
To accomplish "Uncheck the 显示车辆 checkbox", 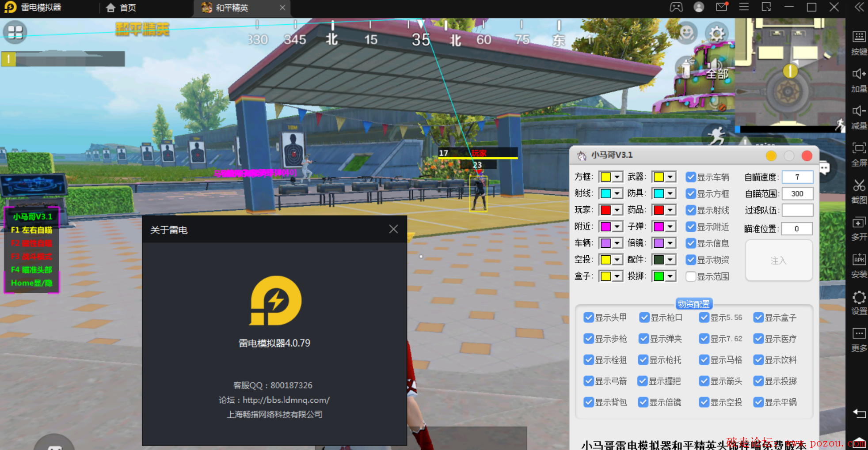I will [690, 177].
